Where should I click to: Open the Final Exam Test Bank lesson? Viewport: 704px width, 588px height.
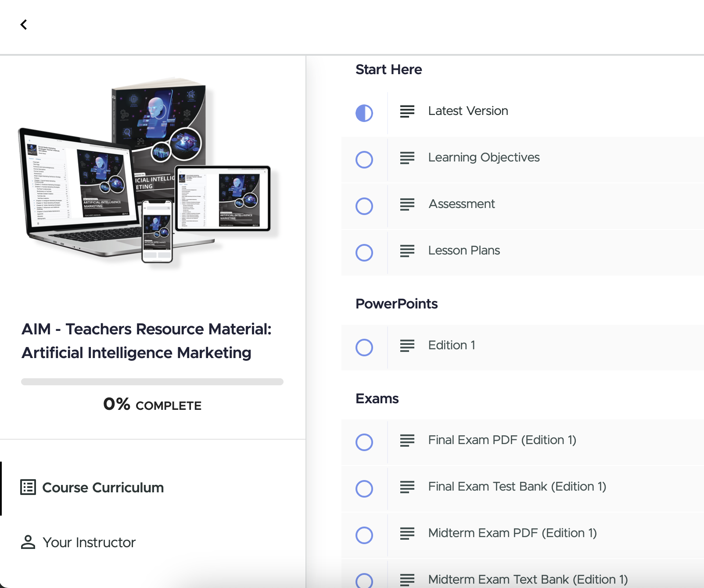(517, 487)
